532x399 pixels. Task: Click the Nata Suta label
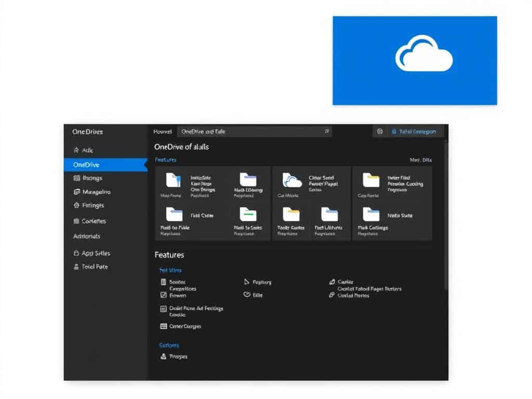pyautogui.click(x=400, y=216)
